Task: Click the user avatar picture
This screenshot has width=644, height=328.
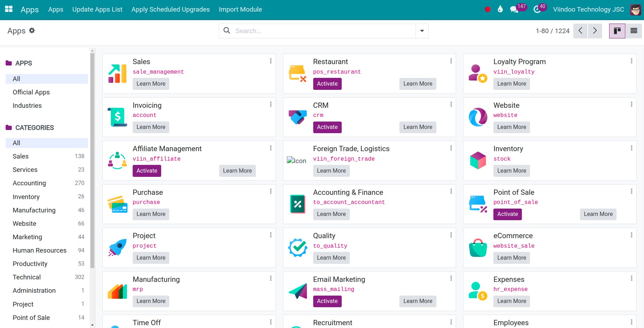Action: point(635,10)
